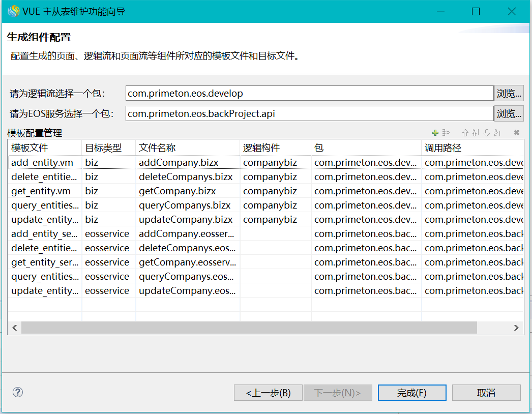Cancel the wizard with 取消
Image resolution: width=532 pixels, height=414 pixels.
[486, 393]
